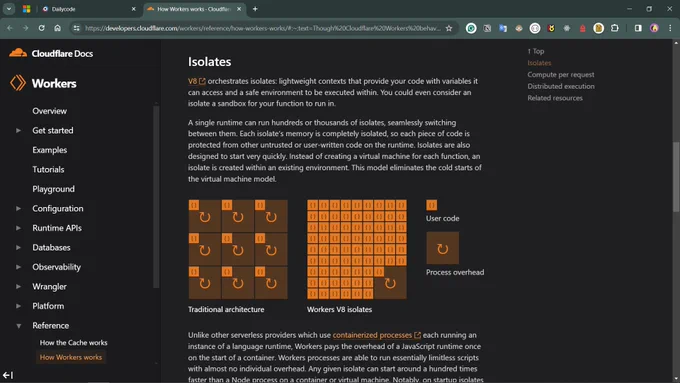Image resolution: width=680 pixels, height=383 pixels.
Task: Click the yellow round extension icon
Action: (598, 28)
